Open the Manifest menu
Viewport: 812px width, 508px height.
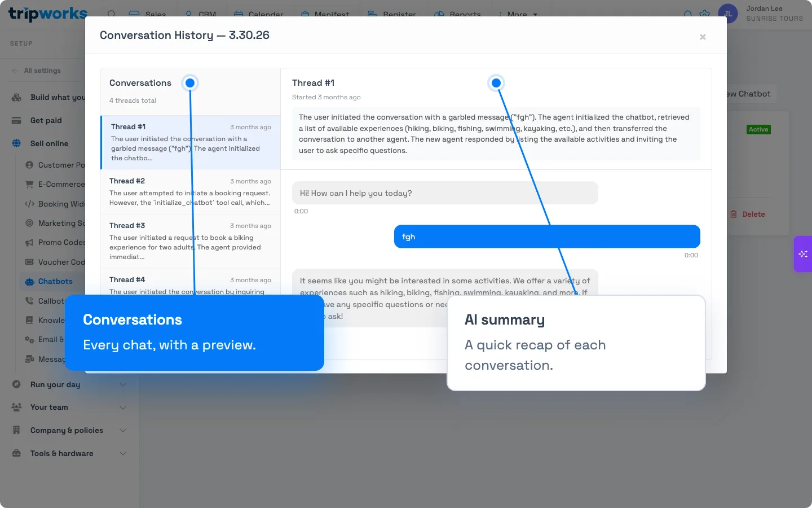pyautogui.click(x=325, y=14)
